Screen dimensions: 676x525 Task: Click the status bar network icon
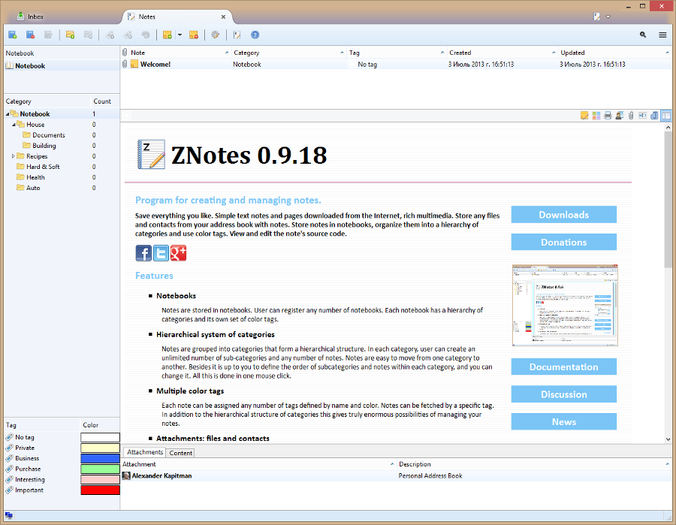9,515
